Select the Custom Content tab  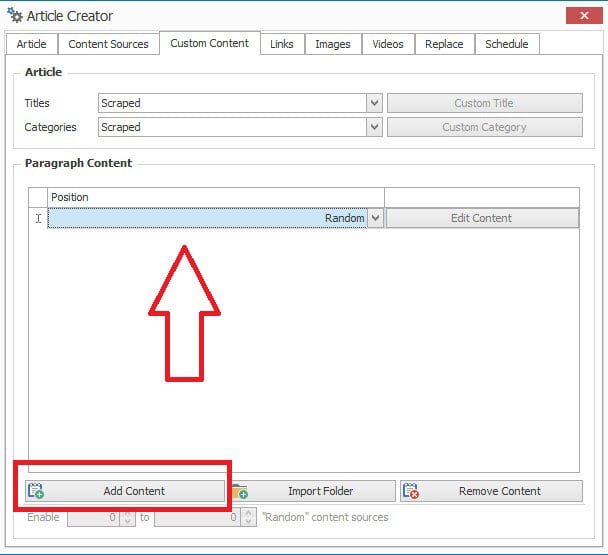click(209, 43)
